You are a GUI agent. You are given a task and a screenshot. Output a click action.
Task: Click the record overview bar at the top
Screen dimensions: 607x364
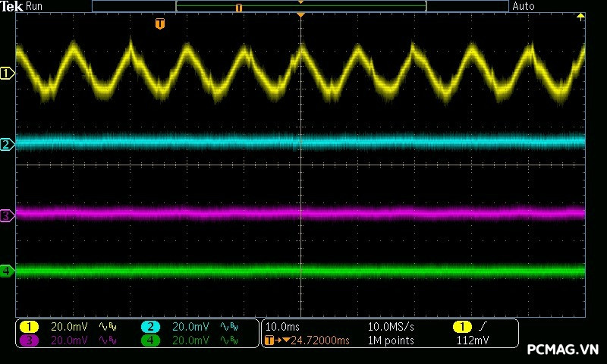click(300, 6)
